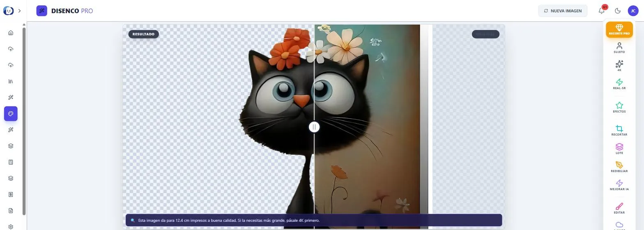The height and width of the screenshot is (230, 644).
Task: Click the layers icon below the calculator icon
Action: point(11,178)
